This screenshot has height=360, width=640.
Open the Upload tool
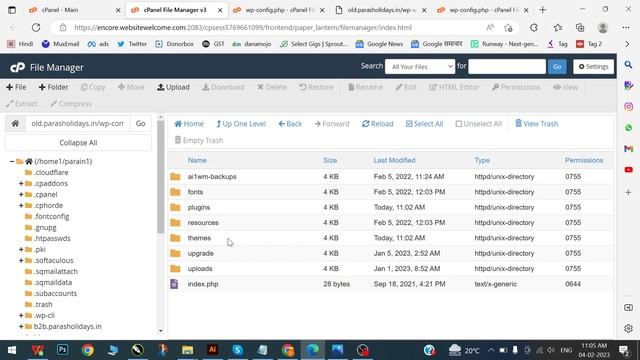(173, 87)
